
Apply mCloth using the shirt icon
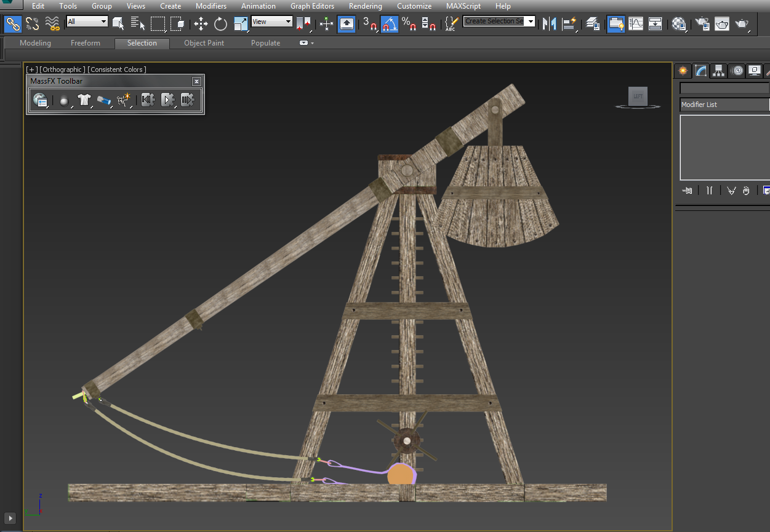[84, 100]
